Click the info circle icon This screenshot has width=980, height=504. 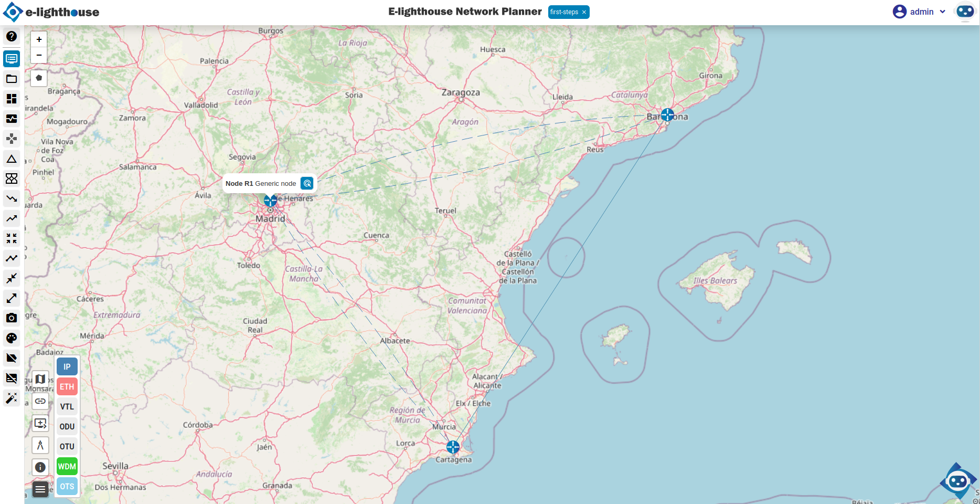point(40,467)
